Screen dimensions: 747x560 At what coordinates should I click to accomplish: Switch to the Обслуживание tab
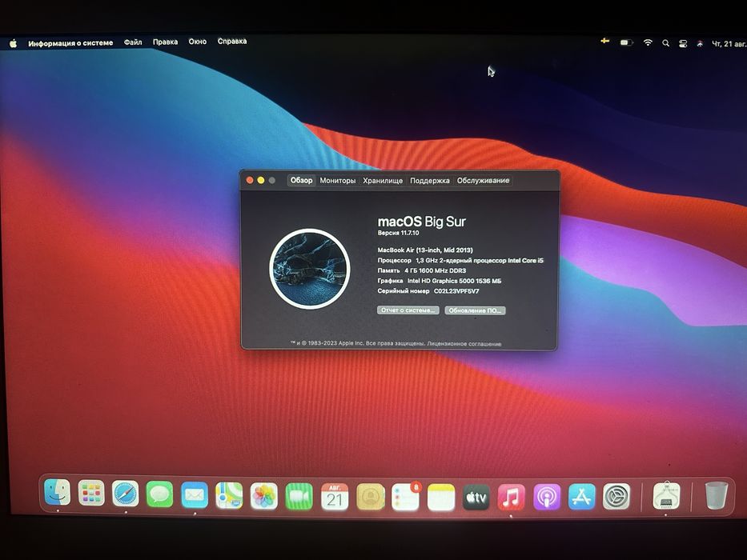483,181
